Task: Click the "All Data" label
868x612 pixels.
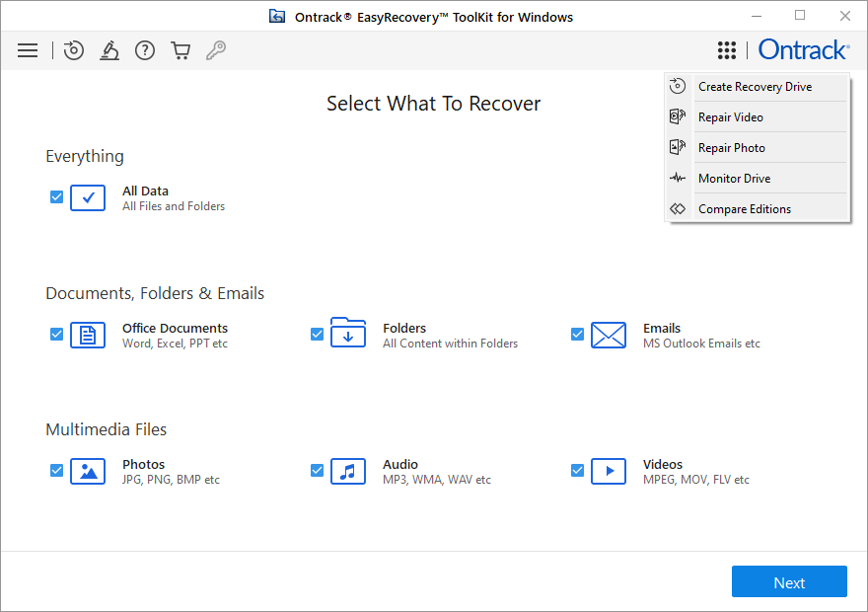Action: click(x=145, y=191)
